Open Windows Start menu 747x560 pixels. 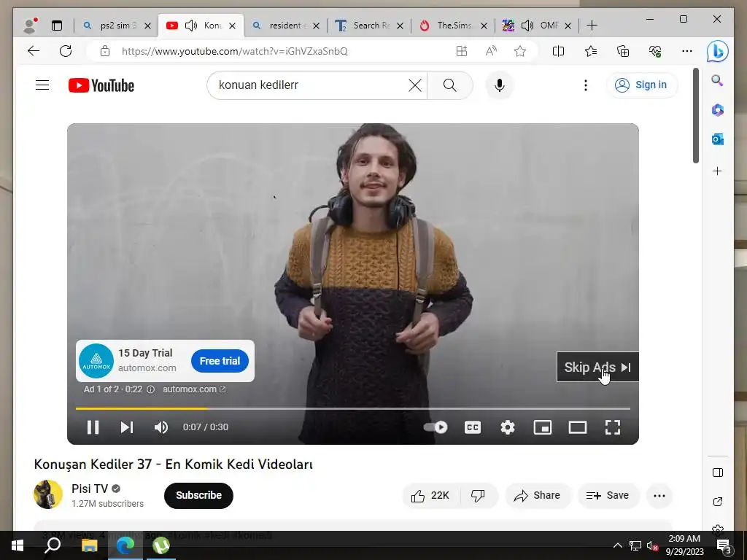click(18, 545)
